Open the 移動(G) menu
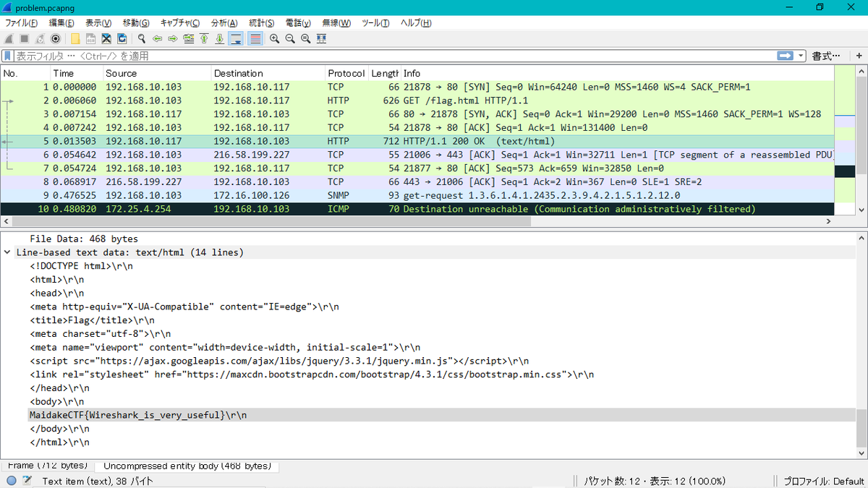The width and height of the screenshot is (868, 488). (x=136, y=23)
